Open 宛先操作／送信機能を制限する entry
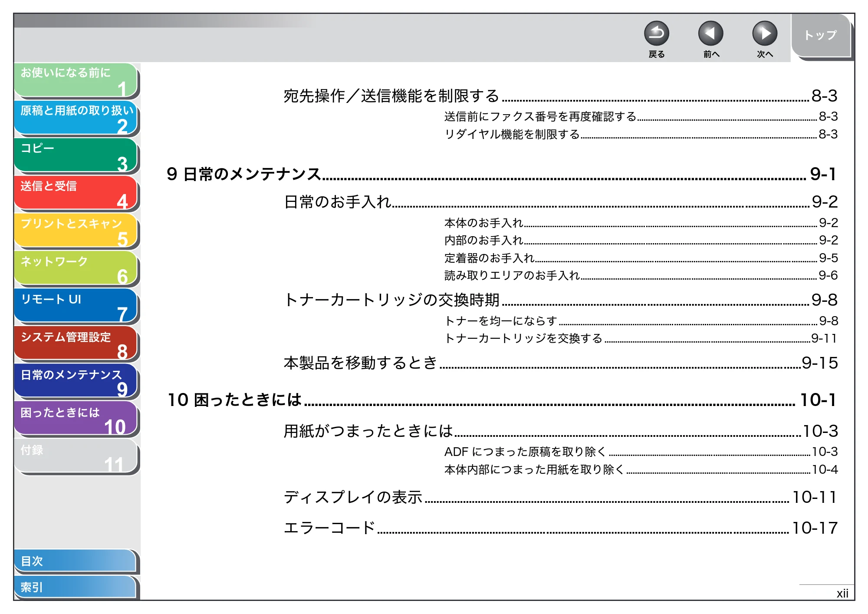This screenshot has height=614, width=868. 560,96
